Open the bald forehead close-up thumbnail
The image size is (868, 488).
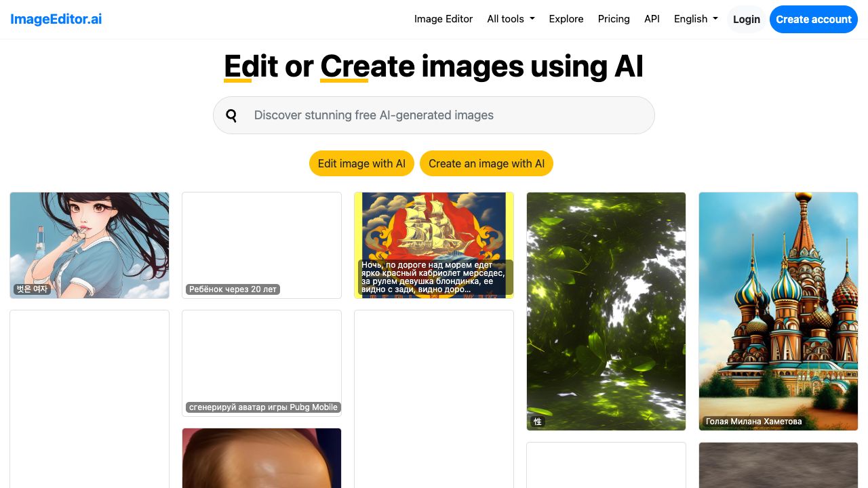[262, 457]
